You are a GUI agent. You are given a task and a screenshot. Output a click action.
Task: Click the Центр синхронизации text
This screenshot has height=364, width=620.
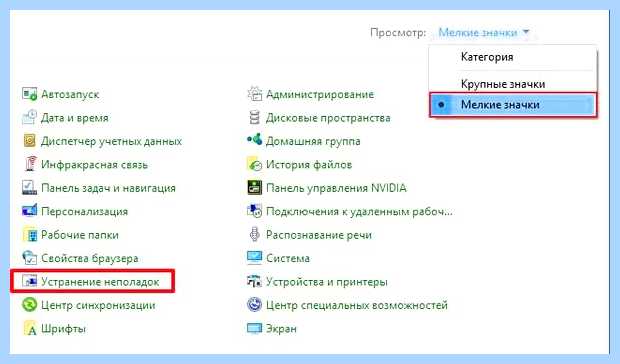pos(98,305)
